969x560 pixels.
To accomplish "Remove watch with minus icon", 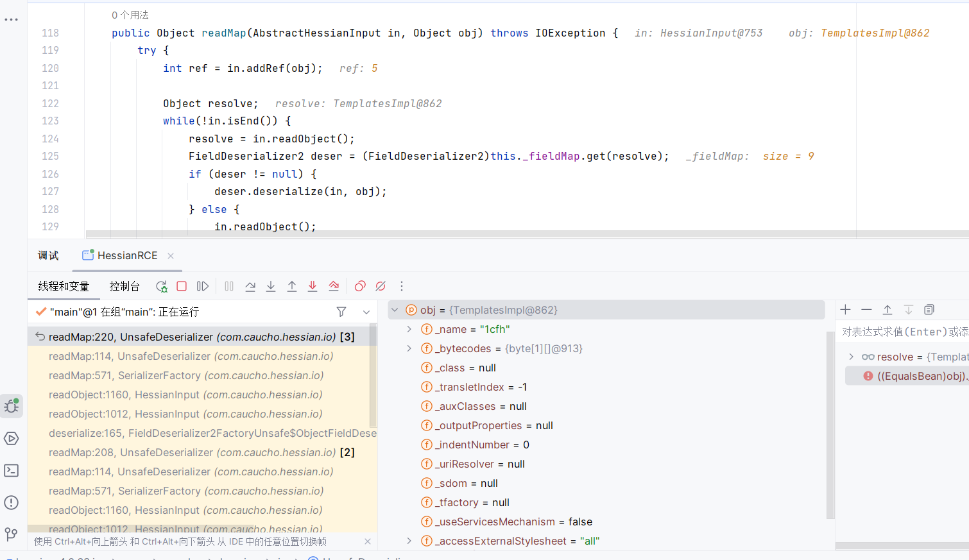I will 866,310.
